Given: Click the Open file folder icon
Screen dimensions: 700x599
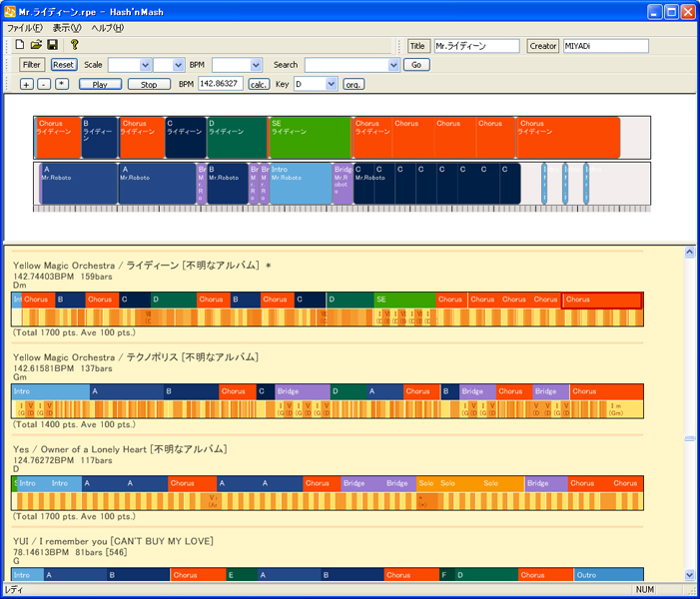Looking at the screenshot, I should click(x=36, y=45).
